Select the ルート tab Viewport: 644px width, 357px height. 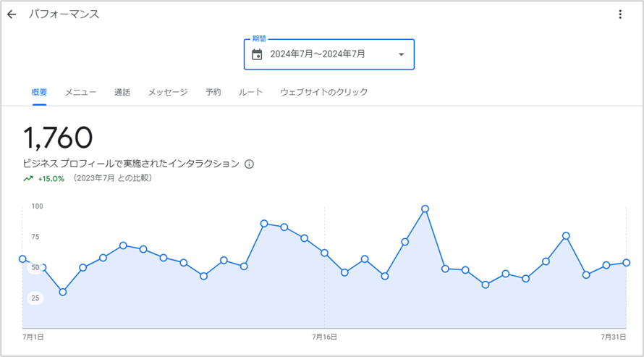(250, 92)
